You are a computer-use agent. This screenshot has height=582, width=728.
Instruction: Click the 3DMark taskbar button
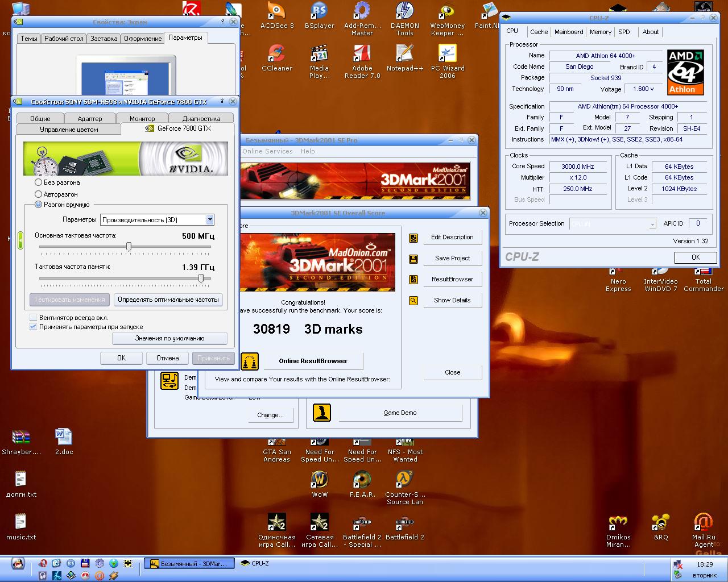tap(189, 564)
